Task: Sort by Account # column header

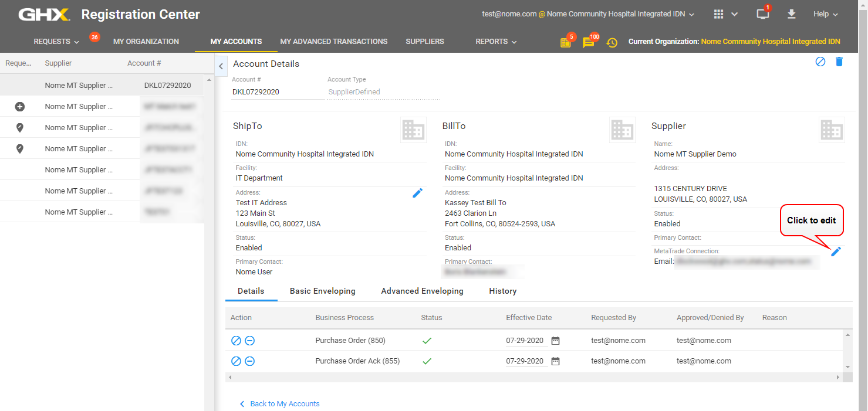Action: (x=144, y=63)
